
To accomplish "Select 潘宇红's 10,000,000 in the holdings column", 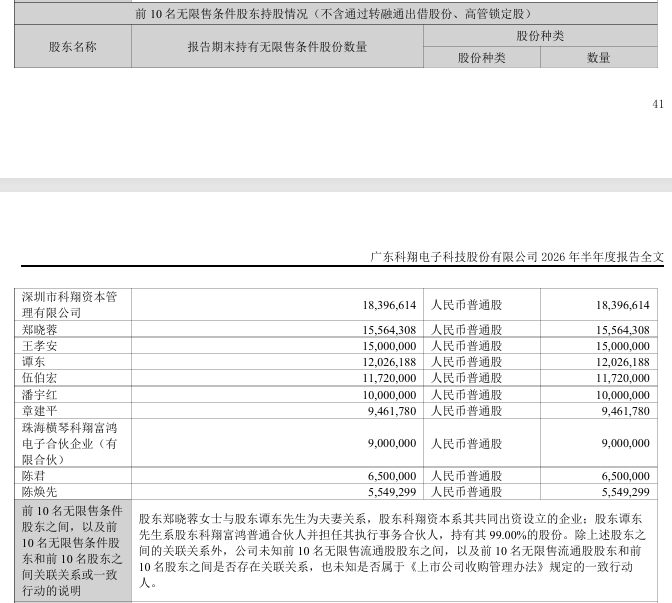I will 389,395.
